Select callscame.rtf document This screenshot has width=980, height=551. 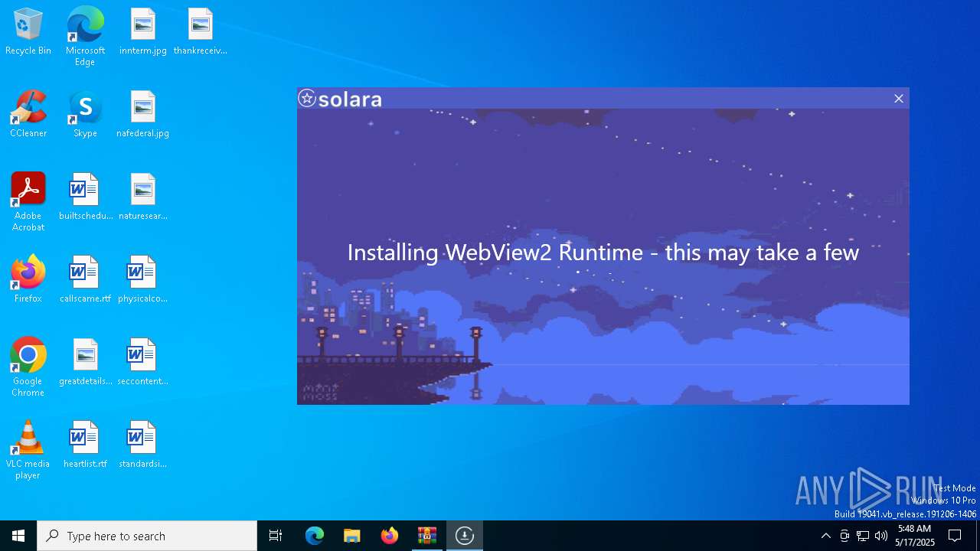(x=85, y=279)
